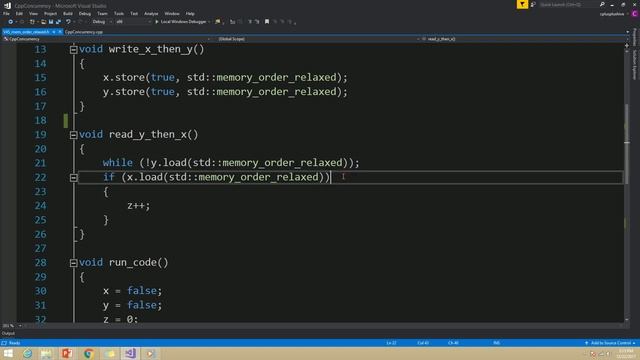Open Visual Studio from the taskbar
The image size is (640, 360).
[130, 353]
